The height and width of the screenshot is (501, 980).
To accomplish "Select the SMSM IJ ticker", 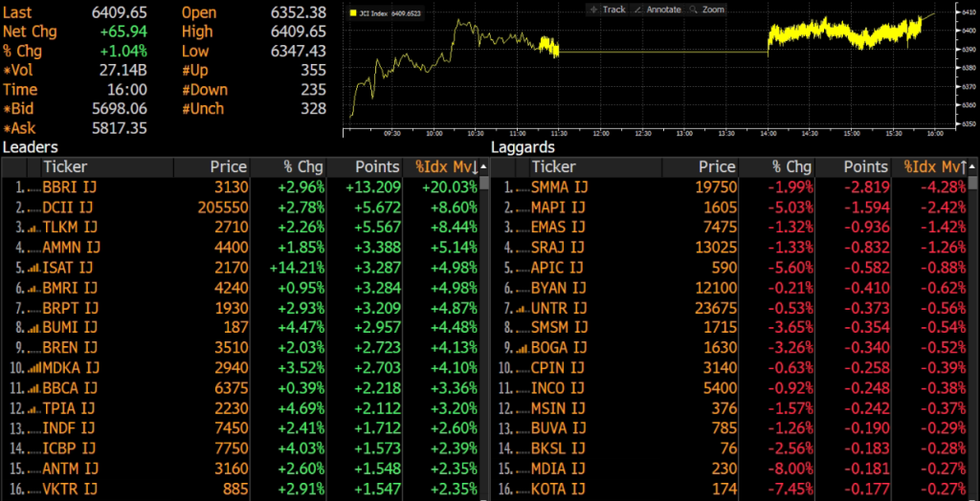I will (559, 328).
